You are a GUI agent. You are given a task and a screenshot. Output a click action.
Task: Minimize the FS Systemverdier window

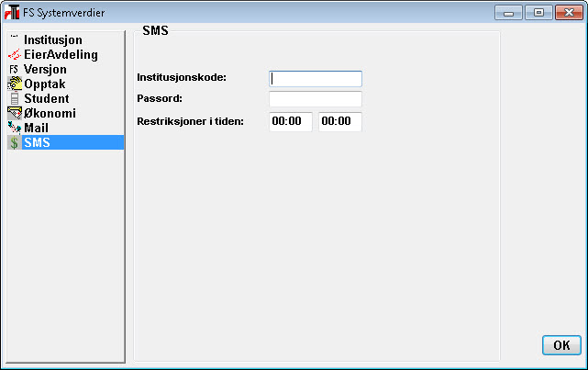tap(508, 12)
